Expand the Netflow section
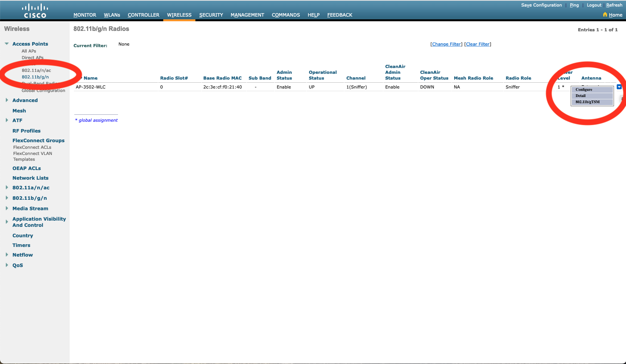The width and height of the screenshot is (626, 364). pos(7,255)
